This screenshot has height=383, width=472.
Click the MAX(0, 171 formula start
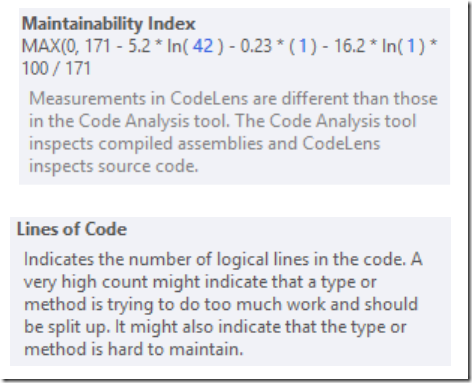66,46
